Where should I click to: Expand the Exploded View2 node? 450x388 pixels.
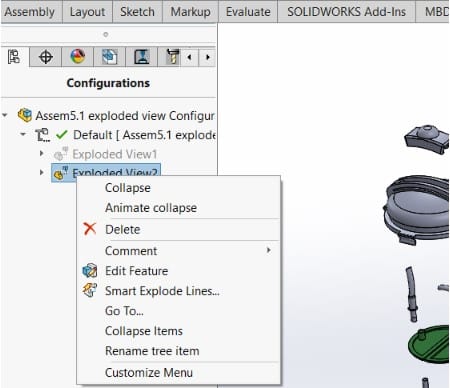[x=41, y=172]
